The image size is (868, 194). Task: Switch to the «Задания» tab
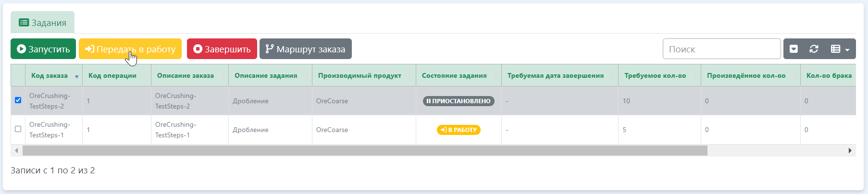tap(43, 23)
